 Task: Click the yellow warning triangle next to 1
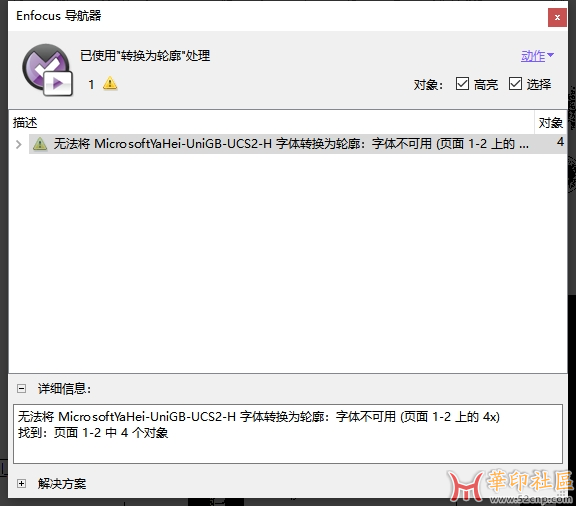(x=110, y=83)
